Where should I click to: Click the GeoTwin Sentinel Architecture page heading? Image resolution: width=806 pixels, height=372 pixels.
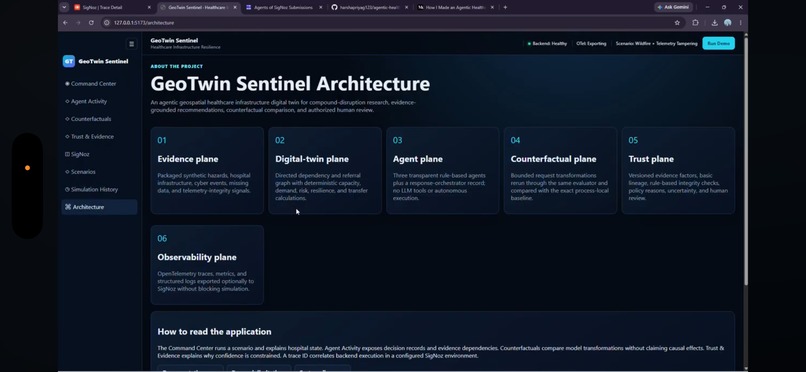290,84
